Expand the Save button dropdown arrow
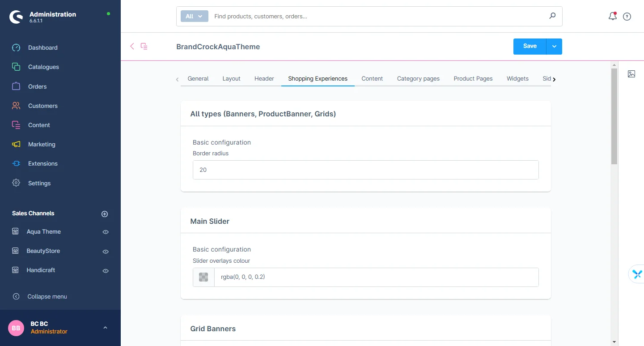Viewport: 644px width, 346px height. click(554, 47)
